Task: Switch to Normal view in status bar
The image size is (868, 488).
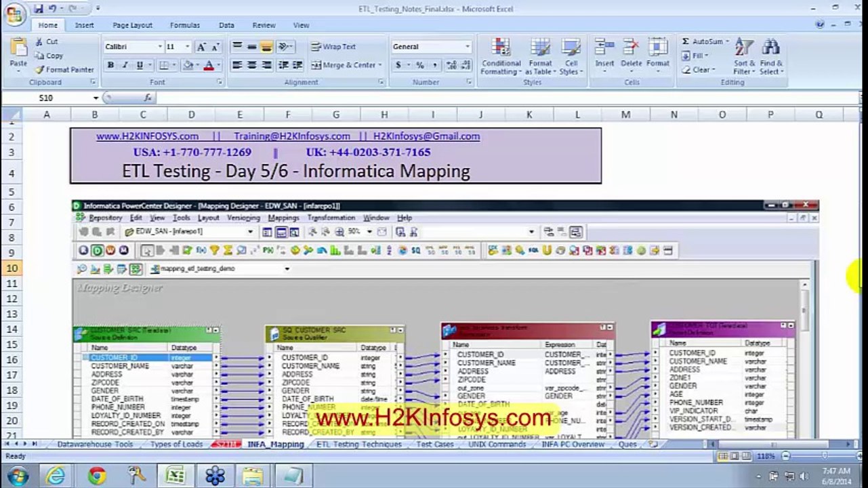Action: pos(724,456)
